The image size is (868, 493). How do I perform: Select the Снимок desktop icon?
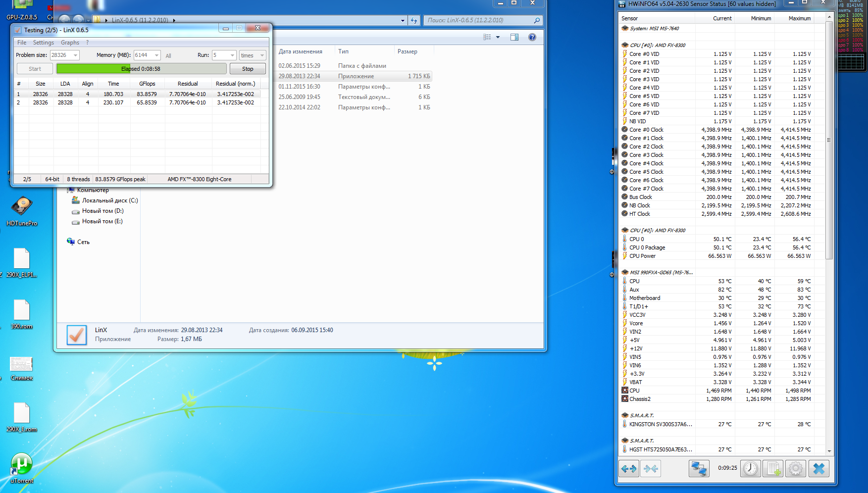click(22, 368)
